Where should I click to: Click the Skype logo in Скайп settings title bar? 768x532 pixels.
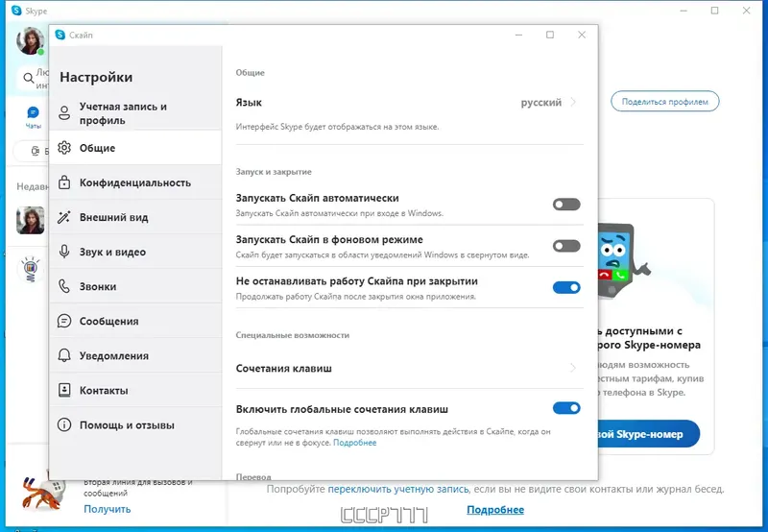[x=60, y=35]
